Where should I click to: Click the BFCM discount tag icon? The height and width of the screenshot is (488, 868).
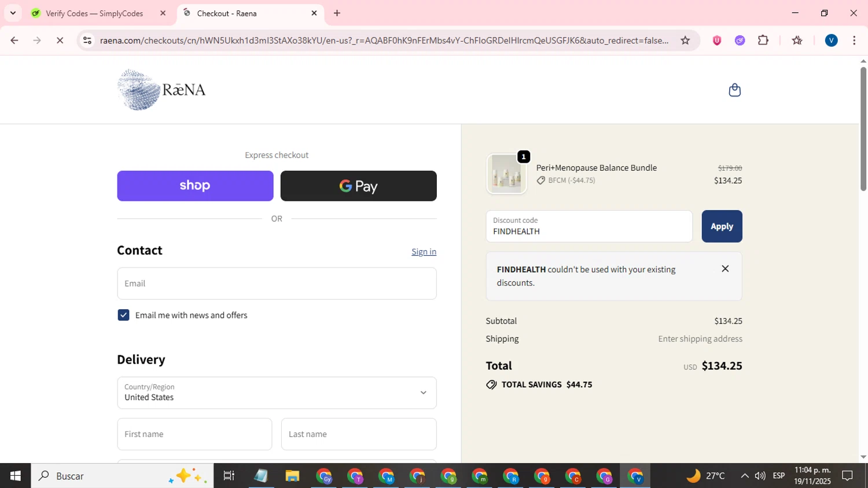(541, 181)
